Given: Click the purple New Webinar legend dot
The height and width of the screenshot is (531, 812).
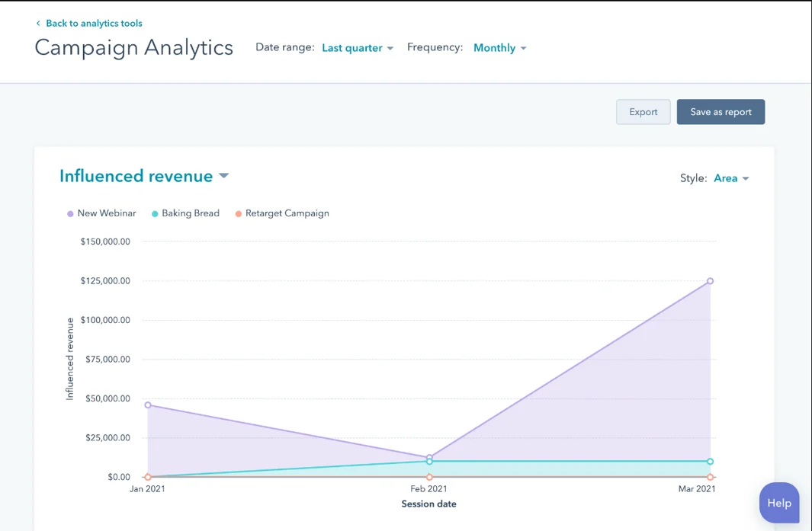Looking at the screenshot, I should click(70, 213).
